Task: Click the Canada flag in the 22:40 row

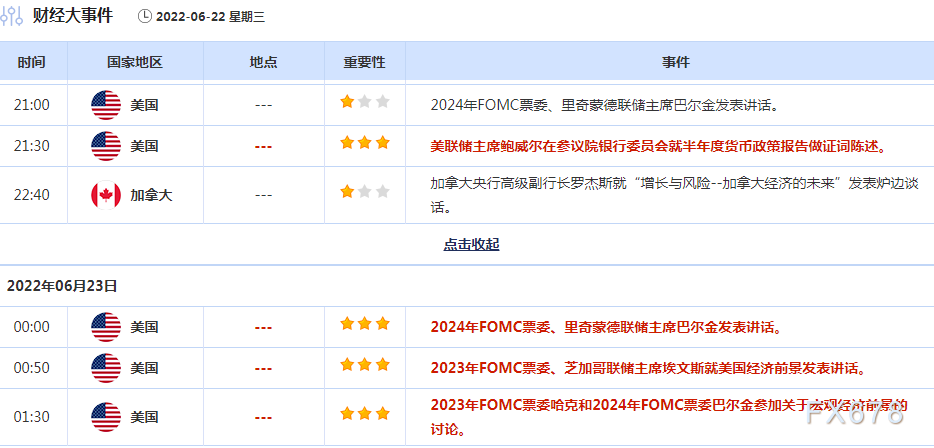Action: [x=105, y=195]
